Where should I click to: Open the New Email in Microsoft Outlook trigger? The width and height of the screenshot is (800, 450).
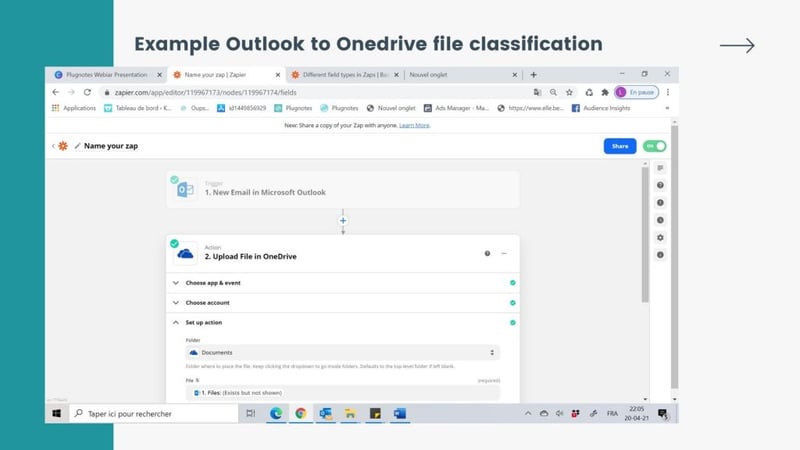tap(343, 189)
